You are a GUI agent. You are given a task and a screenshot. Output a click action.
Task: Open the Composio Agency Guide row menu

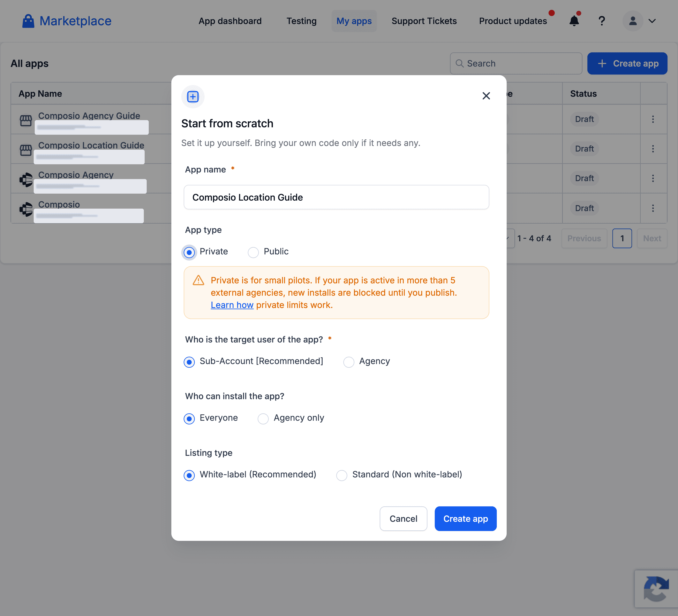coord(653,119)
